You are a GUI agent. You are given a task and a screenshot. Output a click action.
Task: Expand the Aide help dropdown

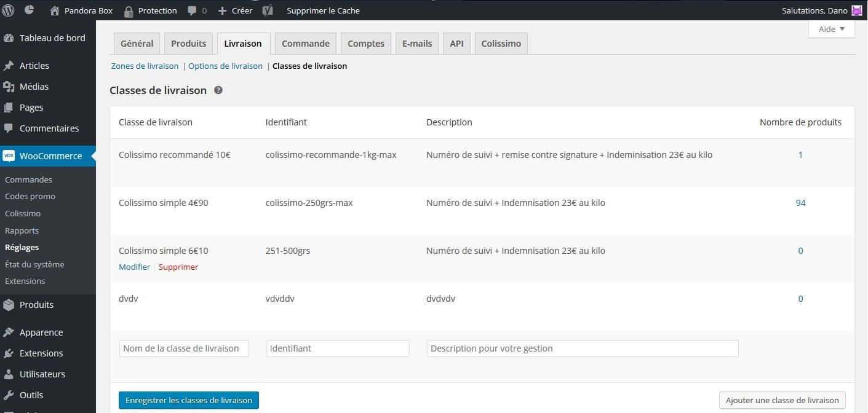[831, 29]
